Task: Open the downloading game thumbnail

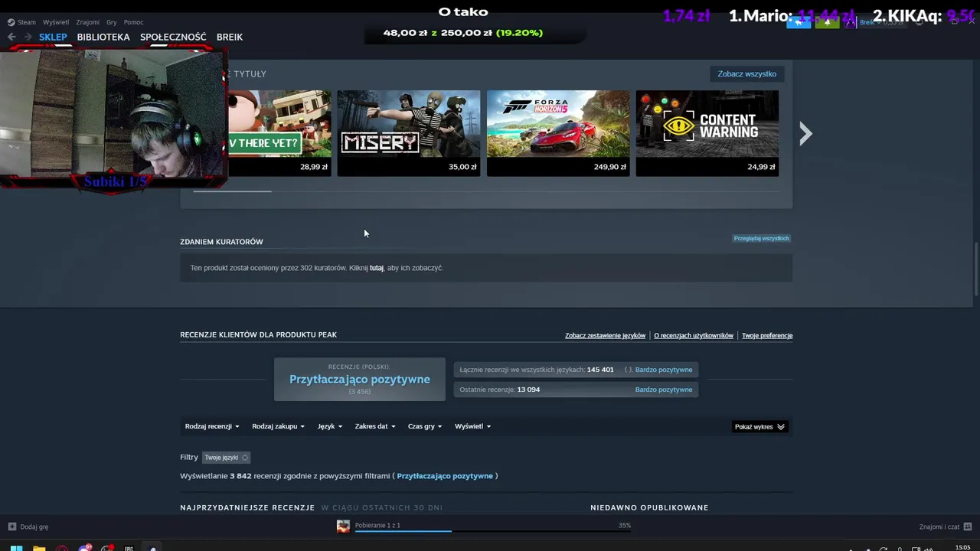Action: [343, 526]
